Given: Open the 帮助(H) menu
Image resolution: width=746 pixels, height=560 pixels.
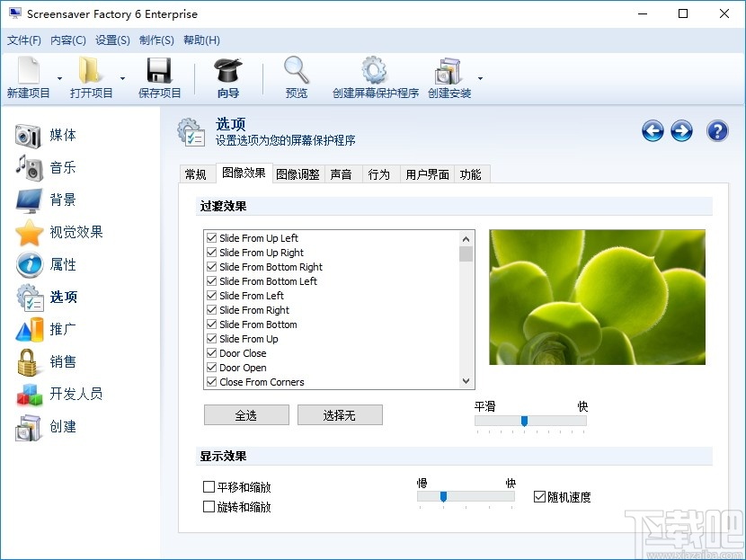Looking at the screenshot, I should [x=201, y=40].
